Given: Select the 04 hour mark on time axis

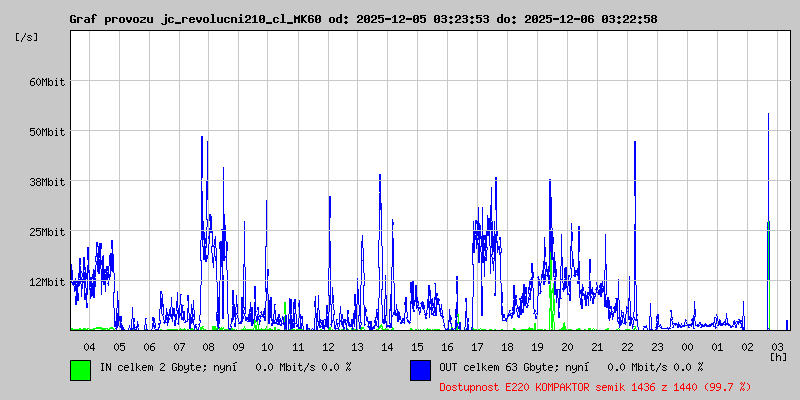Looking at the screenshot, I should [89, 346].
